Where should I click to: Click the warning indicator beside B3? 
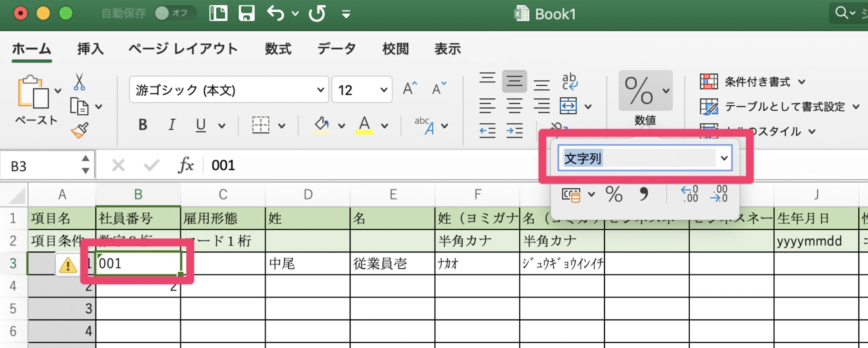click(x=68, y=265)
